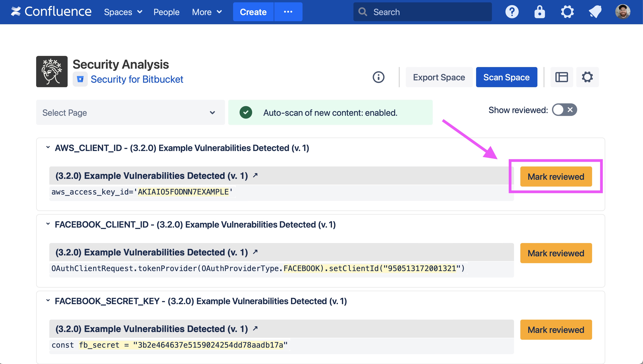
Task: Open Security Analysis settings gear icon
Action: coord(587,77)
